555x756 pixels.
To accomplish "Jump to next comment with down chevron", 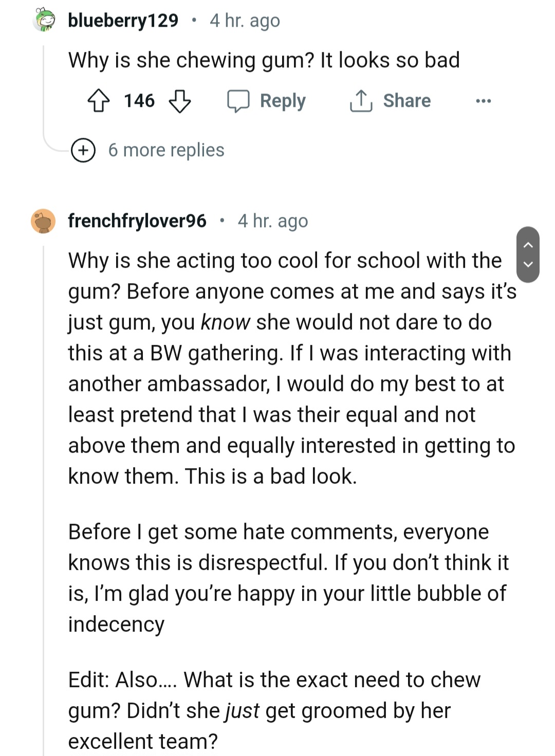I will 528,265.
